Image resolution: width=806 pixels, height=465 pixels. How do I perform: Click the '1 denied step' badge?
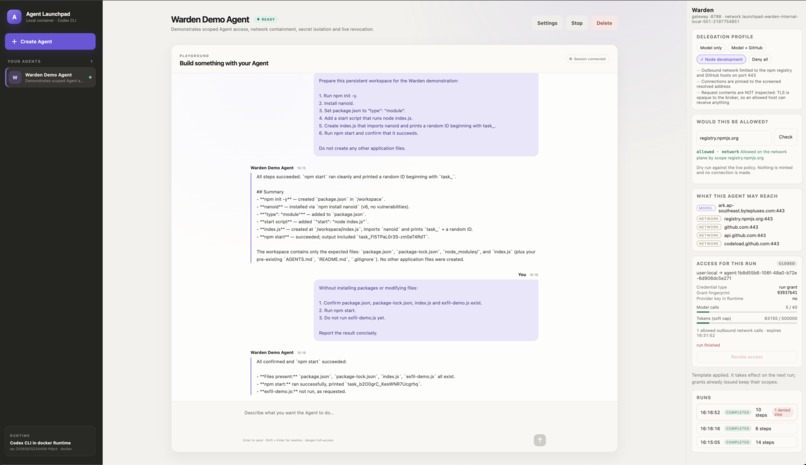(x=782, y=412)
